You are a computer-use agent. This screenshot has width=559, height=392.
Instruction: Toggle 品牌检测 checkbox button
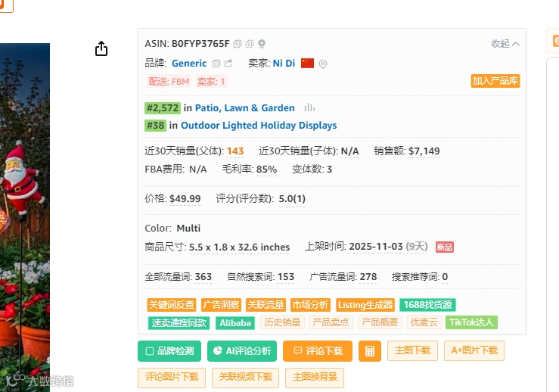pyautogui.click(x=169, y=351)
